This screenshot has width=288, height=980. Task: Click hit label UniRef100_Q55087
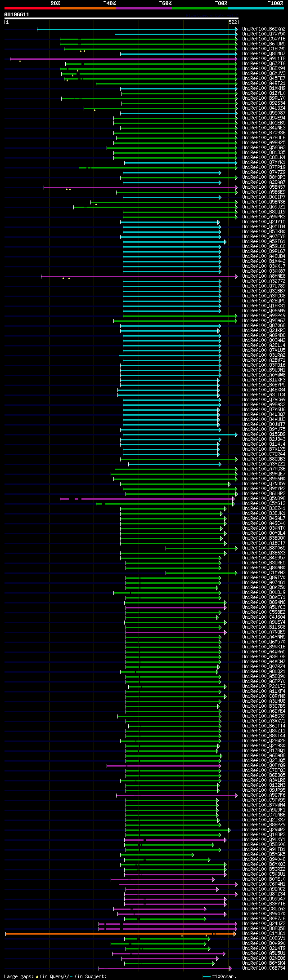[264, 113]
